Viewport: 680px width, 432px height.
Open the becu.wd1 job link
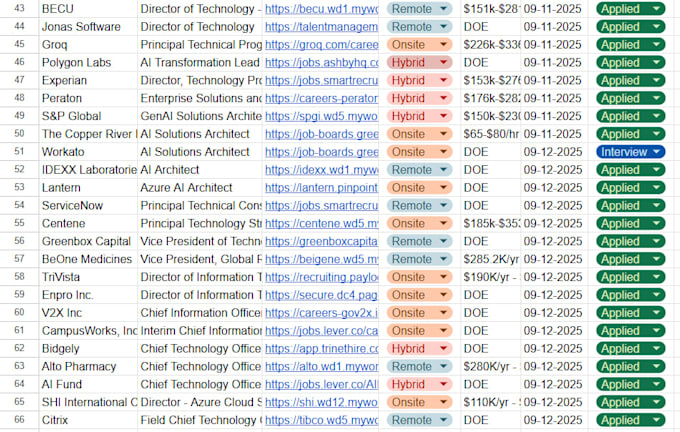(321, 9)
